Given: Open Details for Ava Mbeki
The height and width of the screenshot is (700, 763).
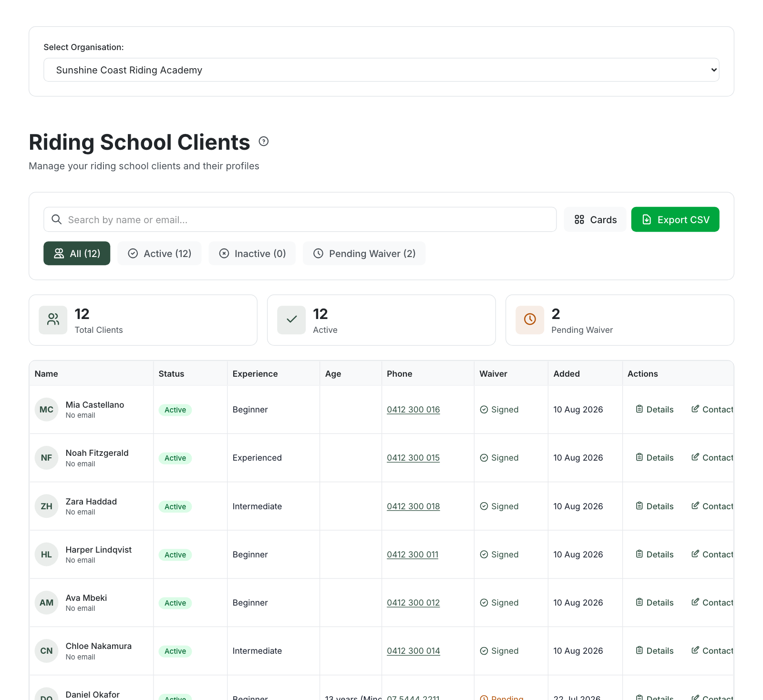Looking at the screenshot, I should tap(654, 603).
